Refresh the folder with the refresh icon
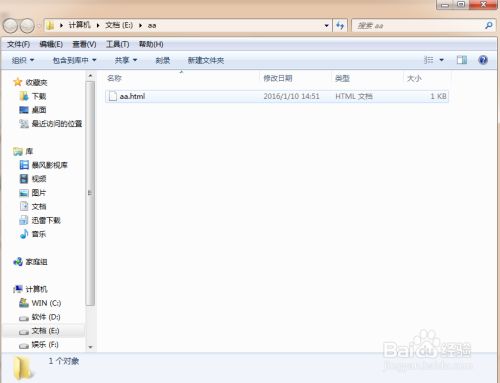Screen dimensions: 500x383 point(340,25)
